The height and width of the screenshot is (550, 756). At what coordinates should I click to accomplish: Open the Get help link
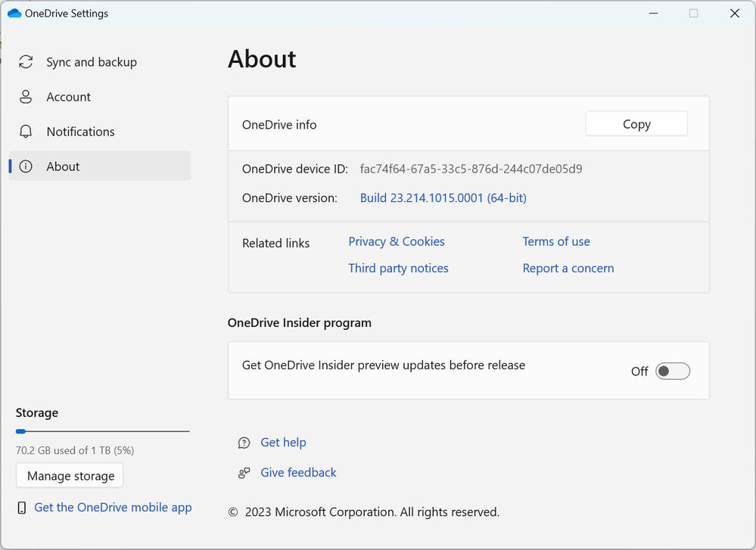pos(283,443)
